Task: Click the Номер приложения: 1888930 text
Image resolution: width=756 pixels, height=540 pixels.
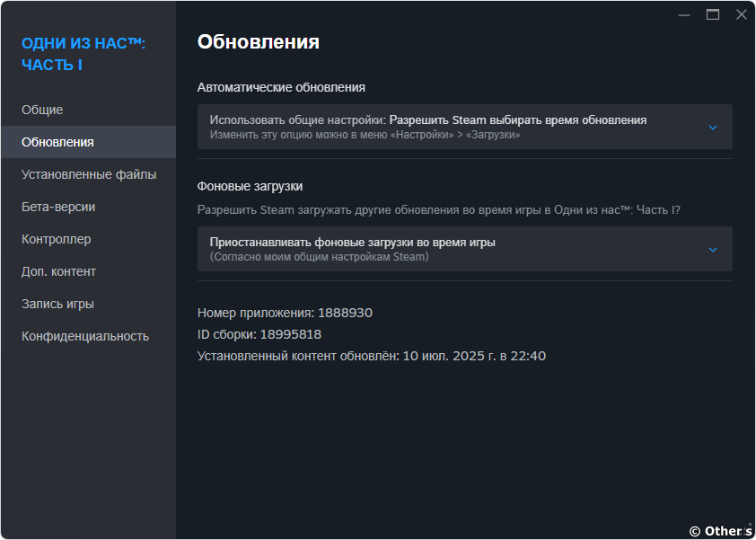Action: (x=285, y=313)
